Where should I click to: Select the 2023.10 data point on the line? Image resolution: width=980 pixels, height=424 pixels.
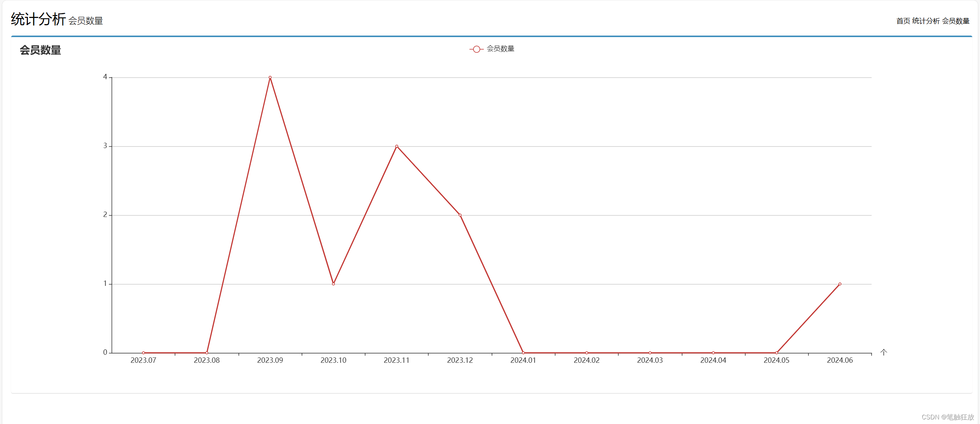coord(333,284)
